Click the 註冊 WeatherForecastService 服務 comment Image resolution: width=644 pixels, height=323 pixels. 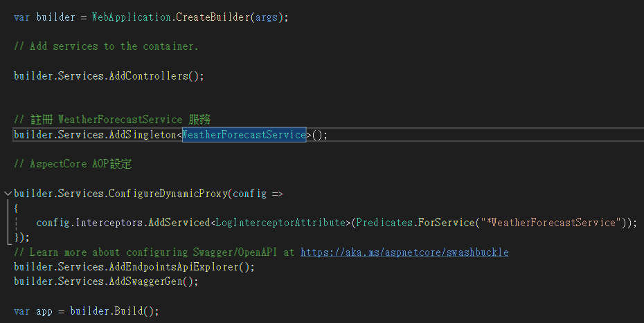click(112, 120)
